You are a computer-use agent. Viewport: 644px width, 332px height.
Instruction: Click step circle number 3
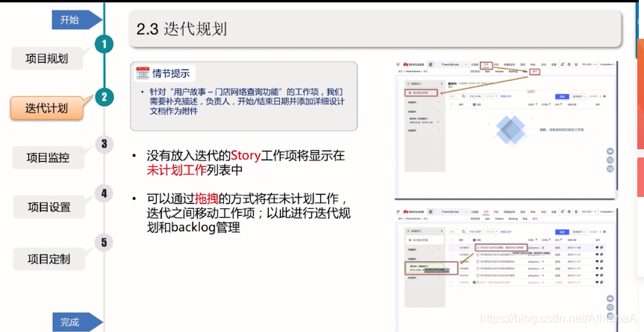click(x=104, y=144)
